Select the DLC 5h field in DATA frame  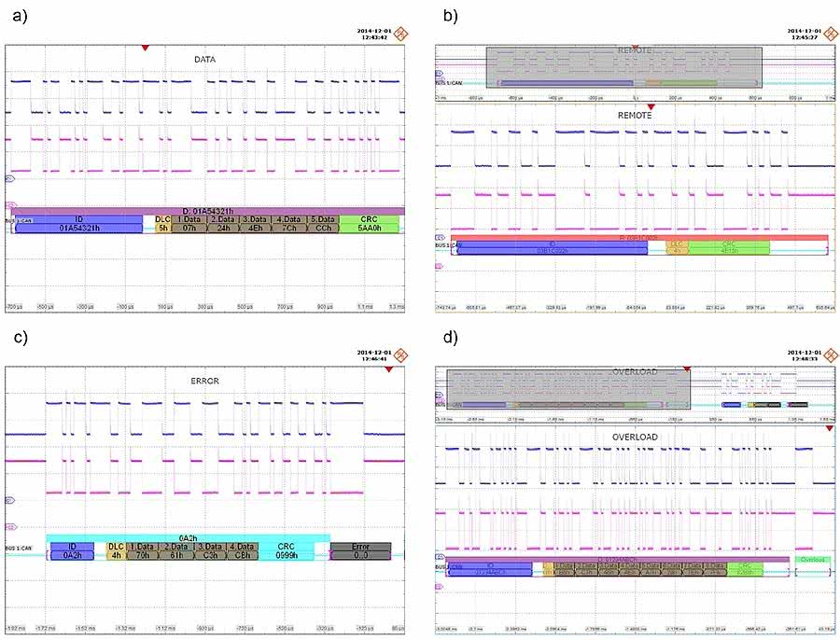162,224
